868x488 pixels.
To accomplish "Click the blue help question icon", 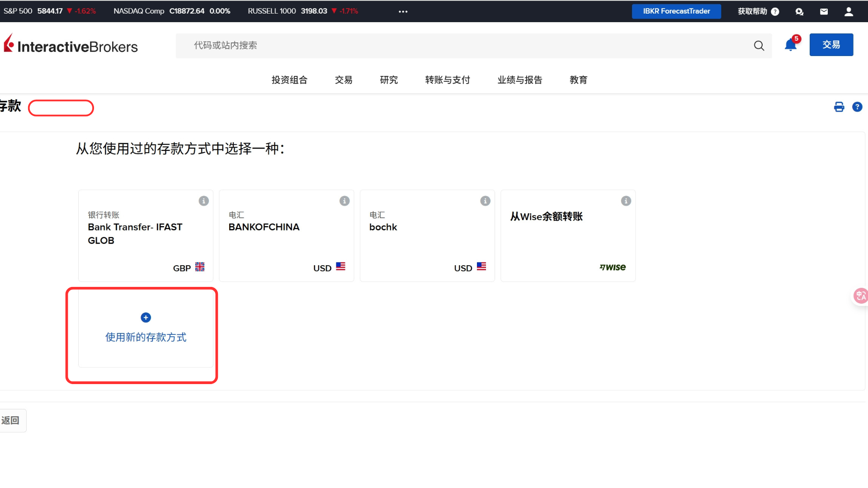I will 857,107.
